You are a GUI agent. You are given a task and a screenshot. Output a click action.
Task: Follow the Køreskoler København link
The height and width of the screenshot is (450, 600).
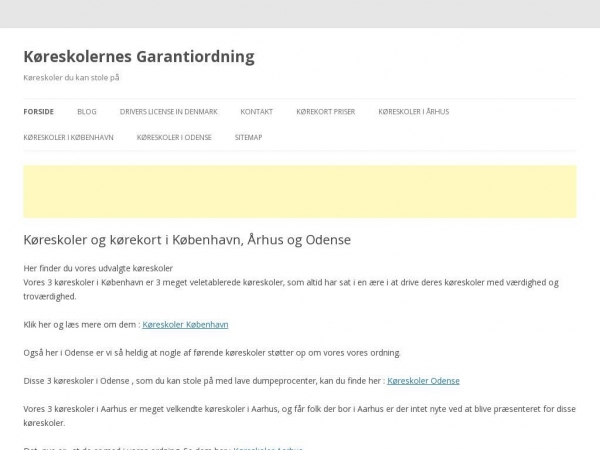click(x=185, y=324)
